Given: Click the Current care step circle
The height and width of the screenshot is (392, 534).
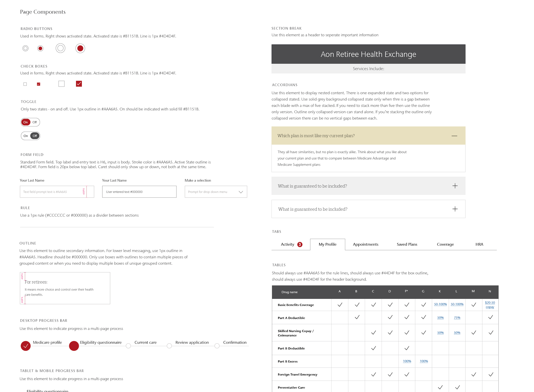Looking at the screenshot, I should 128,346.
